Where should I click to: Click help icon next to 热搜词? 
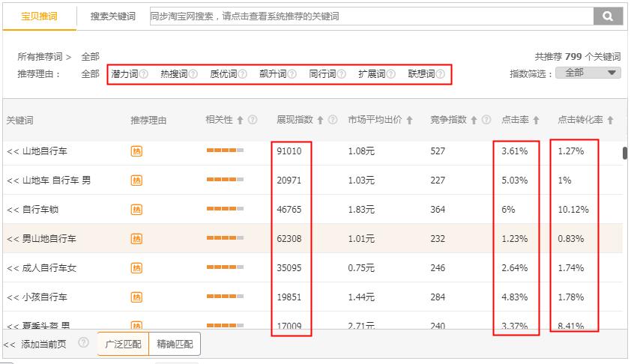(193, 74)
